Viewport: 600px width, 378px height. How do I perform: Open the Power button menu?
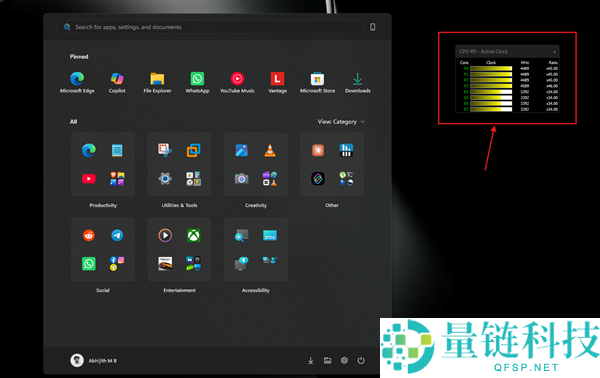(x=361, y=360)
